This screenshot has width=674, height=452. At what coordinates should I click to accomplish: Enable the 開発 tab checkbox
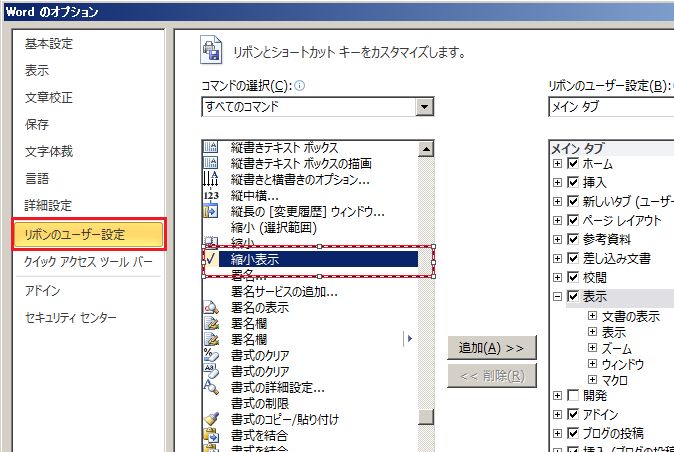point(573,395)
